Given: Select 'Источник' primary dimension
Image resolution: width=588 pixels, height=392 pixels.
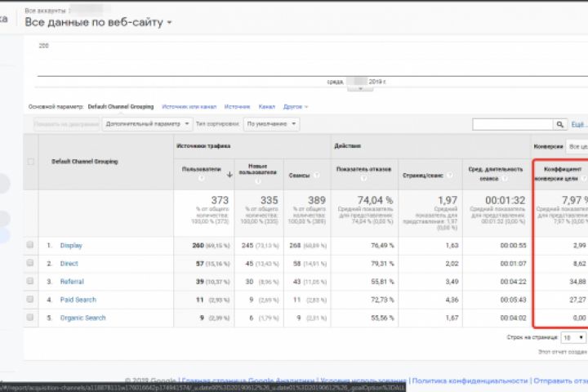Looking at the screenshot, I should point(237,107).
